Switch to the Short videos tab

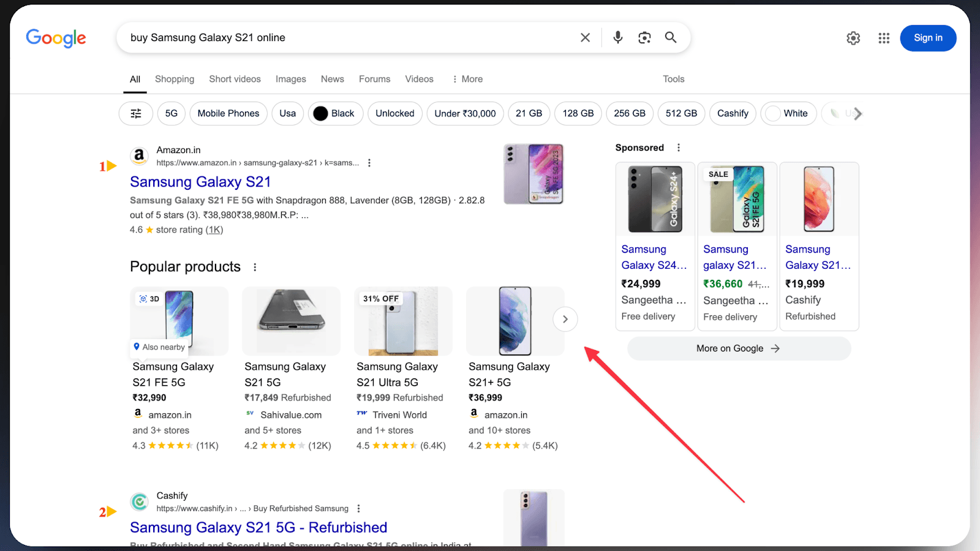pyautogui.click(x=235, y=79)
